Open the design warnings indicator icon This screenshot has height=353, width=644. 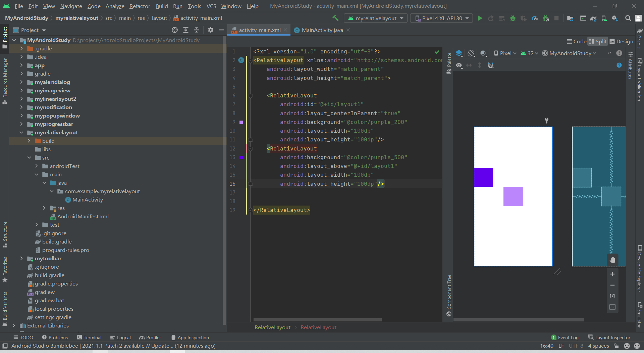coord(619,53)
